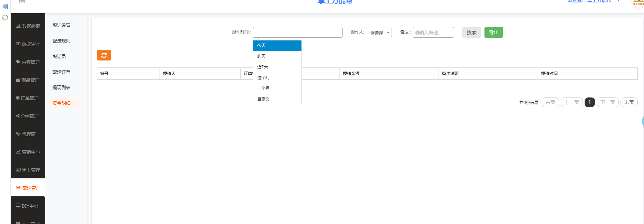
Task: Pick 近7天 in the date range list
Action: coord(277,67)
